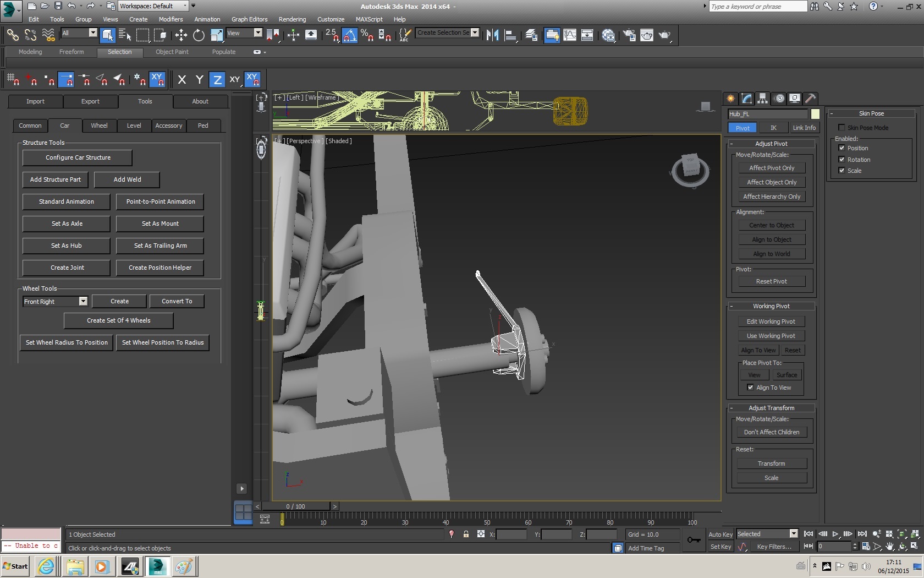Open the Hierarchy command panel tab
This screenshot has width=924, height=578.
pos(762,99)
